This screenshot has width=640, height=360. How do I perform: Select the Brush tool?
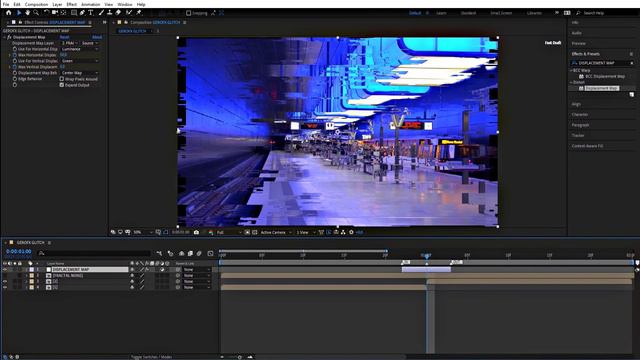(101, 13)
